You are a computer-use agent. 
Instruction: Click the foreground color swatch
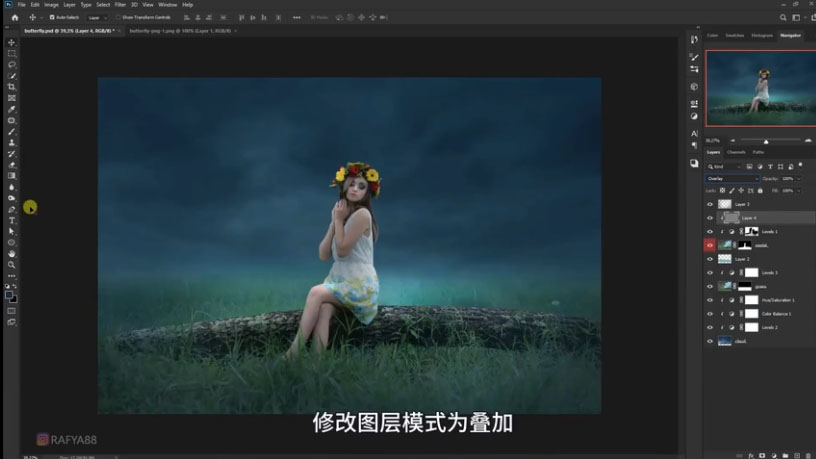pyautogui.click(x=9, y=295)
